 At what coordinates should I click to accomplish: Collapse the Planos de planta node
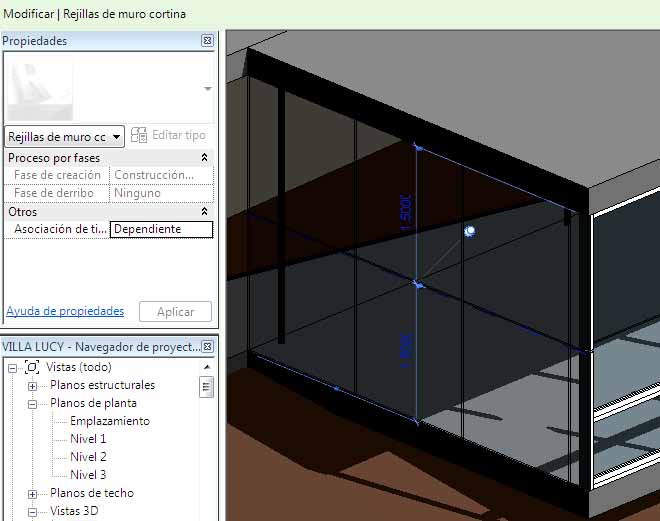pos(32,404)
